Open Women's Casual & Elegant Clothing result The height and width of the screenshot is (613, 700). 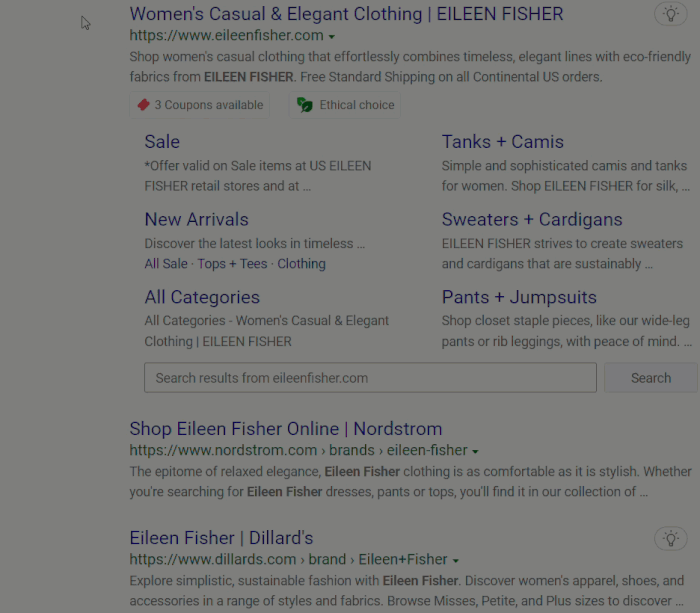tap(346, 14)
